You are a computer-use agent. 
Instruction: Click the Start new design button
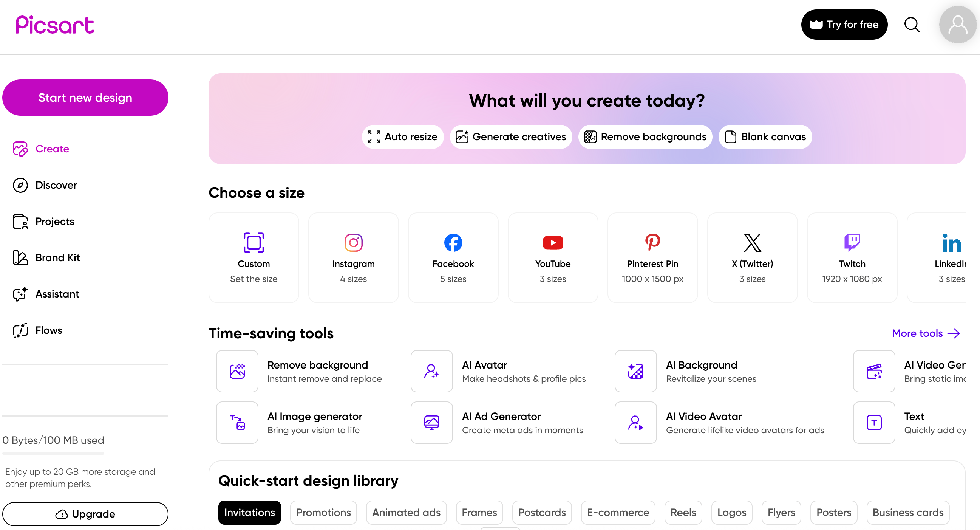pos(85,97)
